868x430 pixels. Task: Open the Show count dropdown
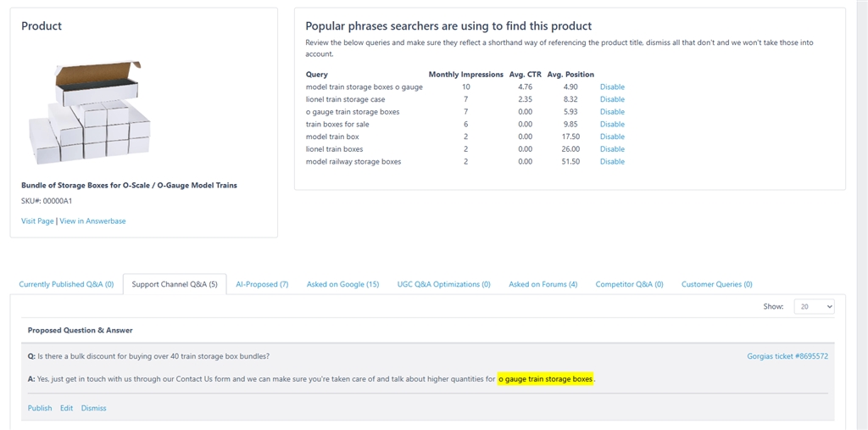(814, 306)
